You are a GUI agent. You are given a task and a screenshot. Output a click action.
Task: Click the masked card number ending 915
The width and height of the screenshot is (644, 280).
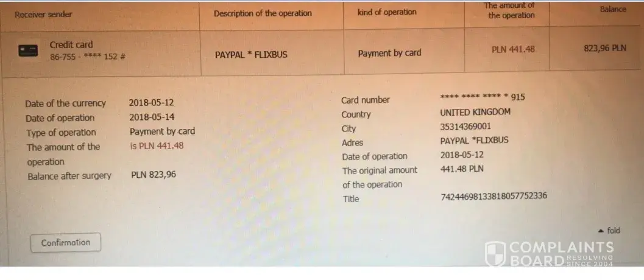[482, 97]
